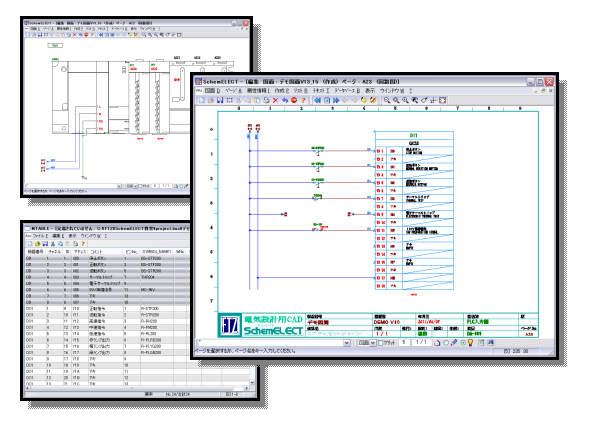Click the crosshair icon in SchemELECT toolbar
589x439 pixels.
[433, 100]
